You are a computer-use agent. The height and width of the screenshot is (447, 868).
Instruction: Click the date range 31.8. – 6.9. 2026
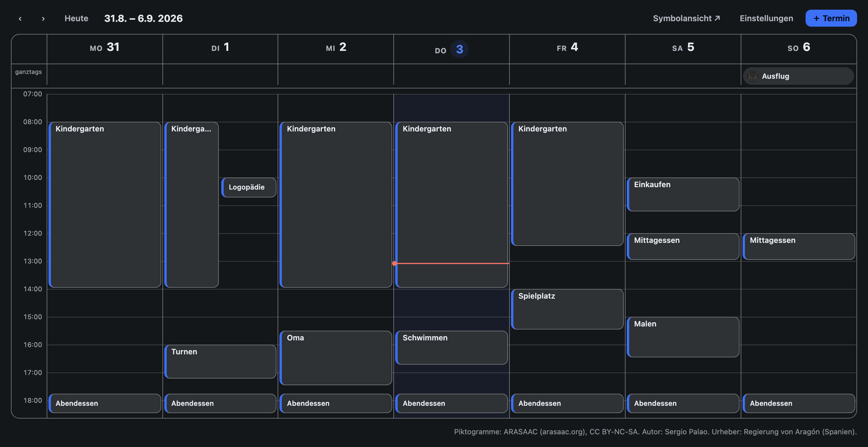coord(144,18)
